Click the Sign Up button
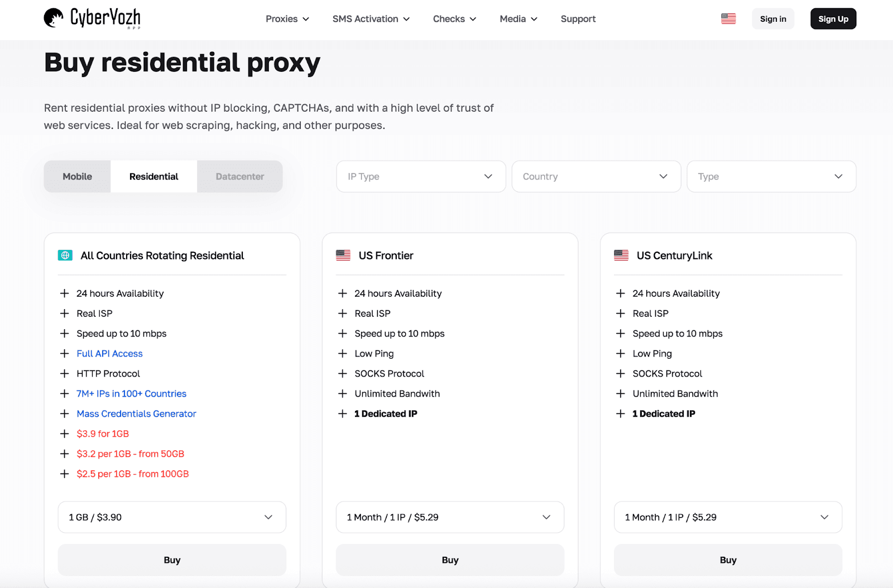893x588 pixels. pos(833,19)
